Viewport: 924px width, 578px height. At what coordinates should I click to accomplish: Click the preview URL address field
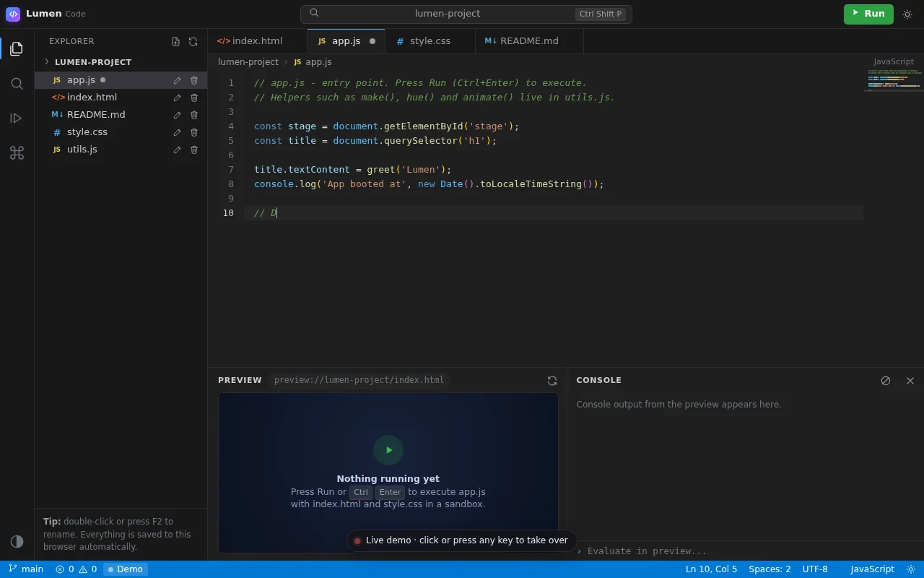pyautogui.click(x=359, y=380)
